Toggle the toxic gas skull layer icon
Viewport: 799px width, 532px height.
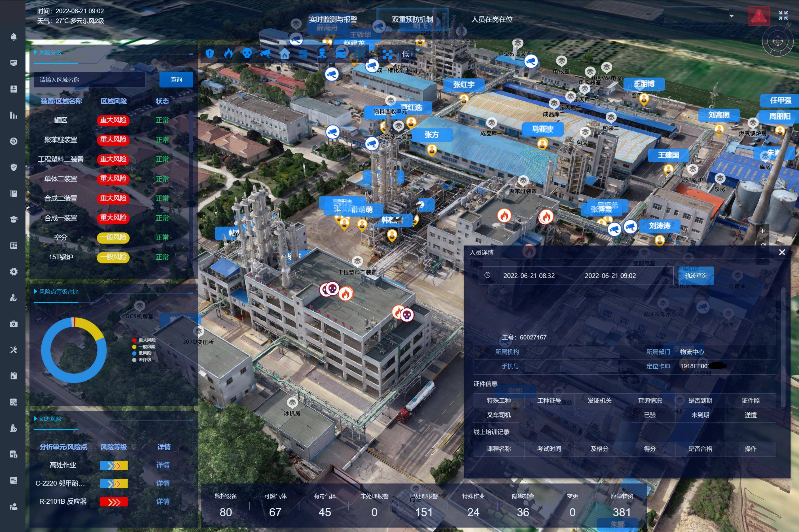[x=247, y=53]
